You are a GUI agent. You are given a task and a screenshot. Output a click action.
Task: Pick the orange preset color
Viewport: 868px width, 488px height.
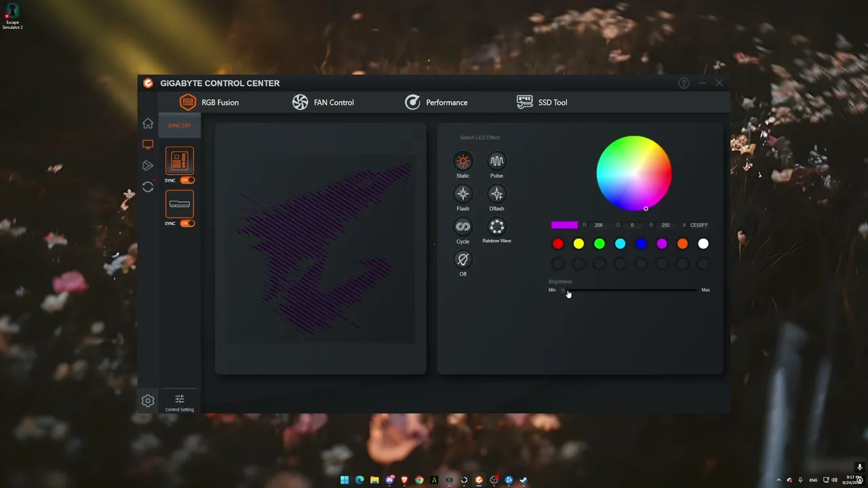[682, 244]
